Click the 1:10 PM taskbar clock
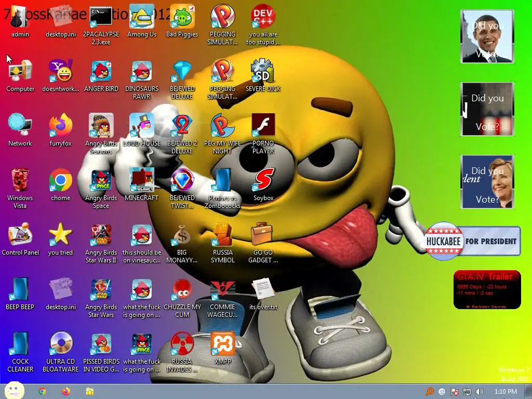The height and width of the screenshot is (399, 532). click(506, 392)
